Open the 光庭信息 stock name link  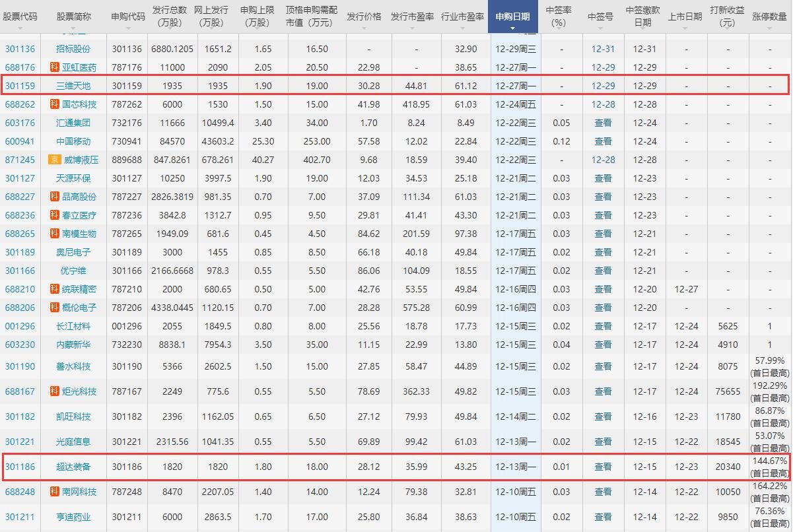tap(73, 442)
